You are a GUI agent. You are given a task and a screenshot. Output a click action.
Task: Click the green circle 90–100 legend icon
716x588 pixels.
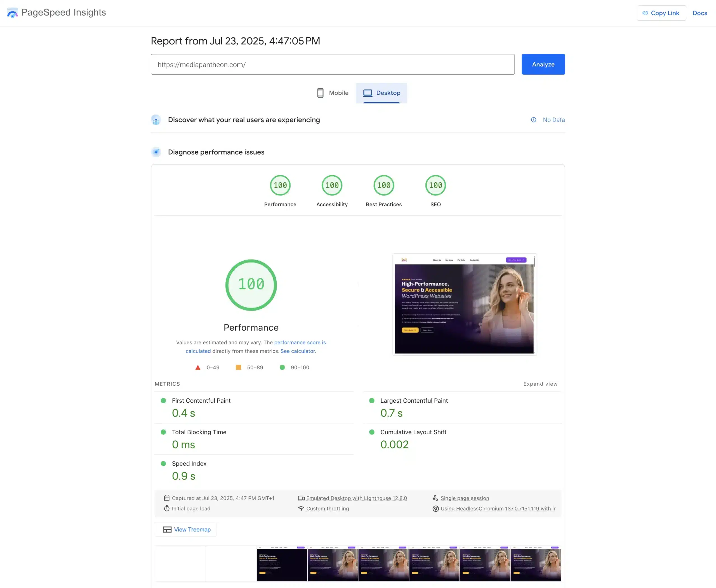282,367
